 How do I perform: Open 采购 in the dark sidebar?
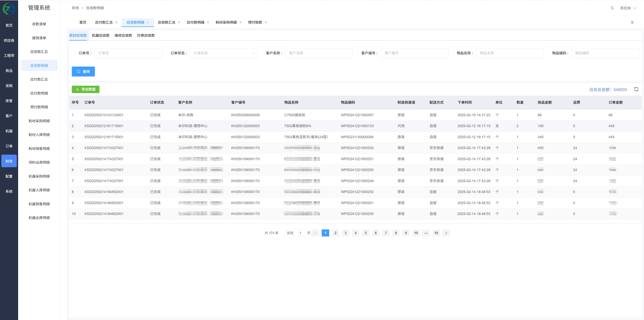9,86
